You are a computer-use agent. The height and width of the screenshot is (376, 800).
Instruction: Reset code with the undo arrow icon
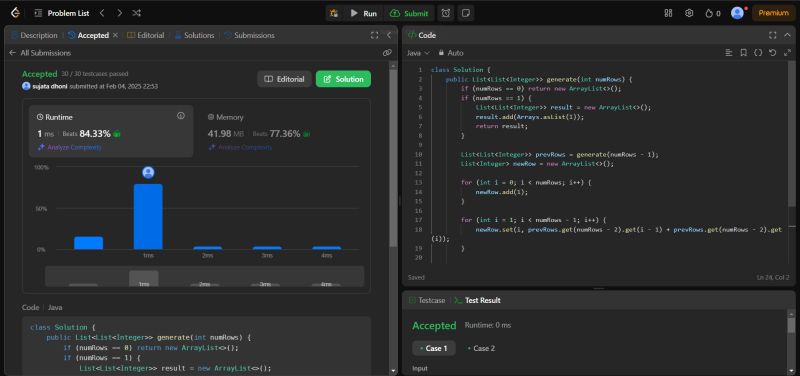(772, 53)
